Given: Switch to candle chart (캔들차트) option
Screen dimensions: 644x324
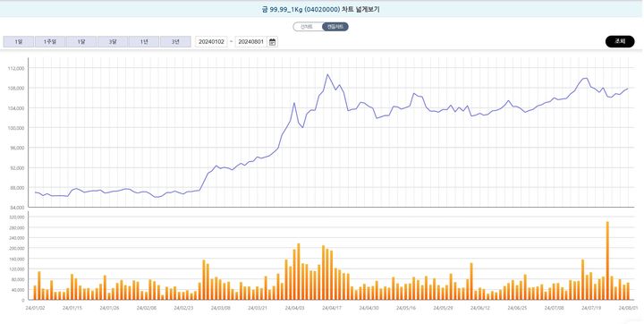Looking at the screenshot, I should (335, 27).
